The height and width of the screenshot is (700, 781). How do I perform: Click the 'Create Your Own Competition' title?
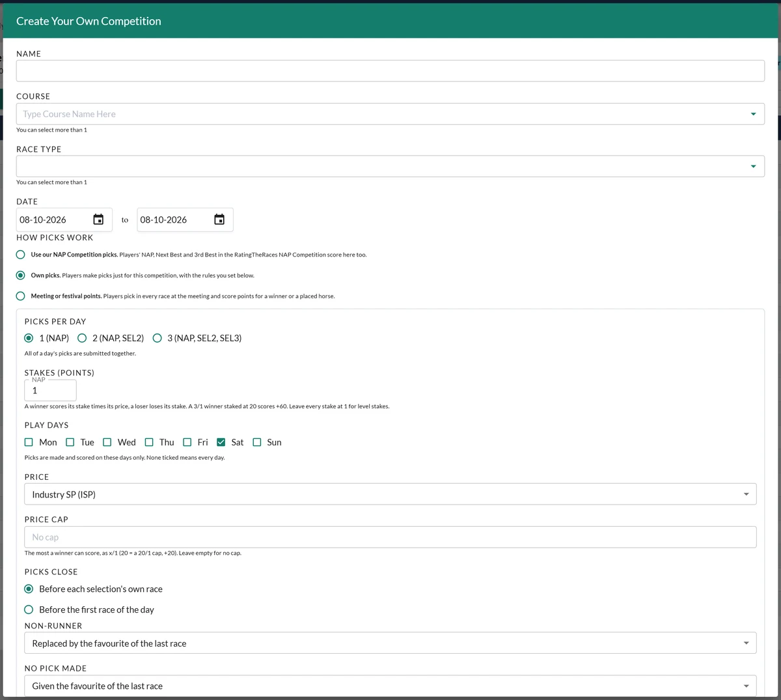(x=89, y=21)
